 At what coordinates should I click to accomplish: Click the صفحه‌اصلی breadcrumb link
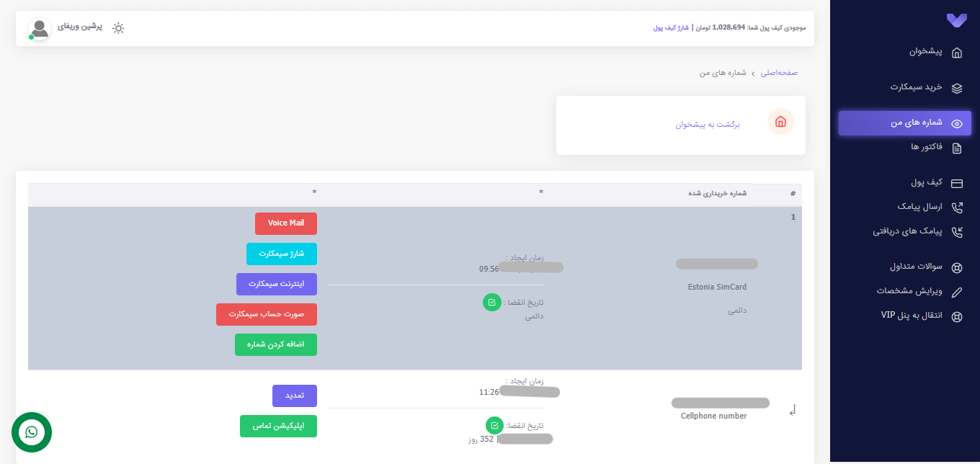[x=780, y=73]
